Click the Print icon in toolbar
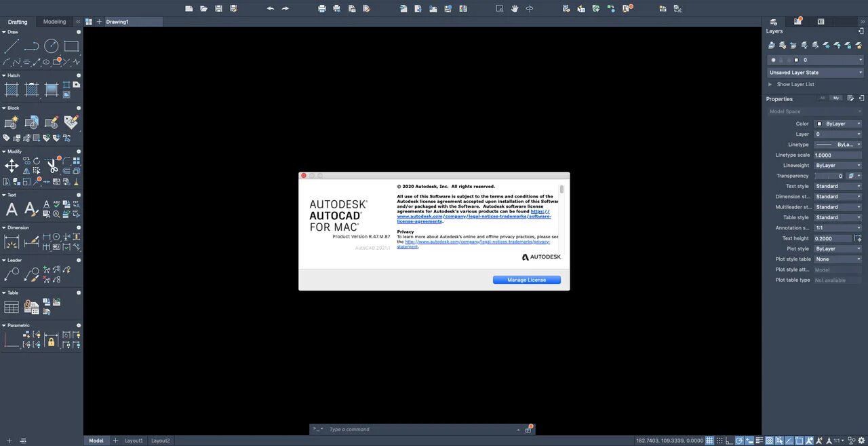This screenshot has width=868, height=446. pyautogui.click(x=322, y=9)
